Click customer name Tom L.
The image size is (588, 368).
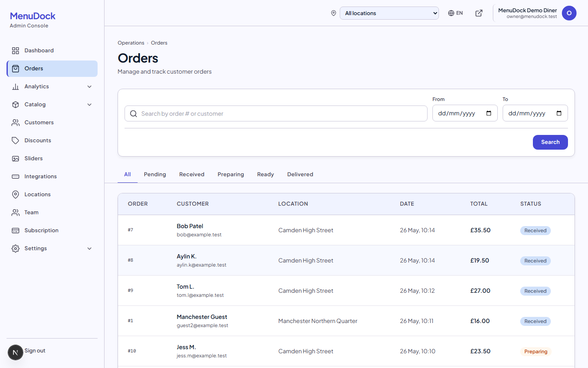tap(185, 287)
